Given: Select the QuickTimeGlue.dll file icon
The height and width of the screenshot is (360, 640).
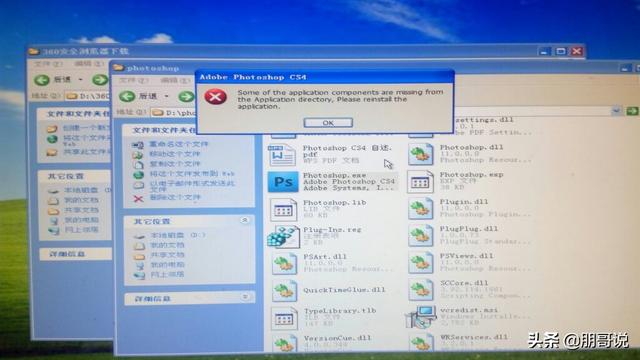Looking at the screenshot, I should pyautogui.click(x=284, y=291).
